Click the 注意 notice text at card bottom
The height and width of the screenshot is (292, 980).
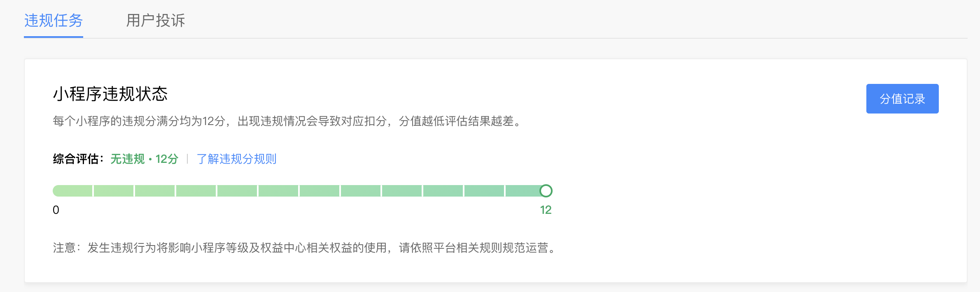tap(304, 248)
